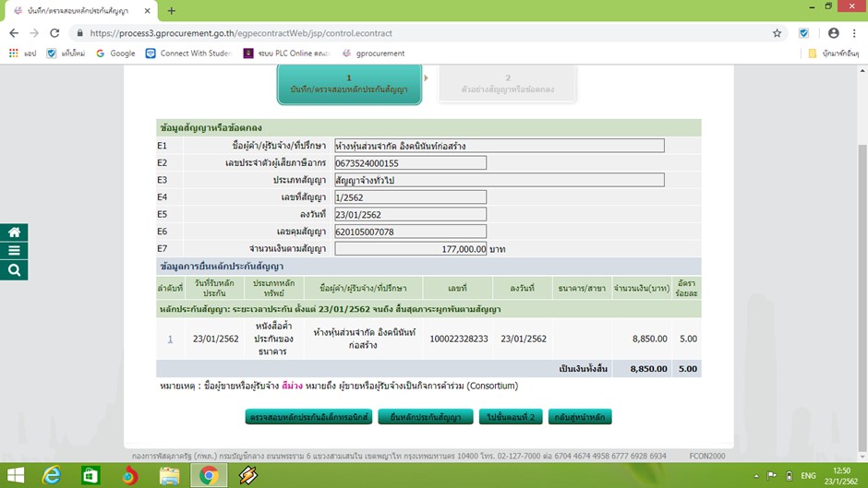Click the กลับสู่หน้าหลัก button
This screenshot has height=488, width=868.
click(580, 417)
